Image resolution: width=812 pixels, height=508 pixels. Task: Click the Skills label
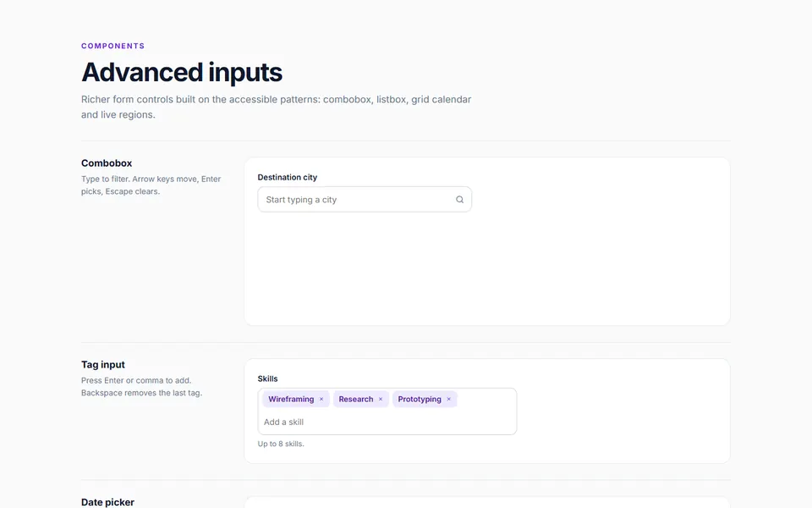pos(268,379)
